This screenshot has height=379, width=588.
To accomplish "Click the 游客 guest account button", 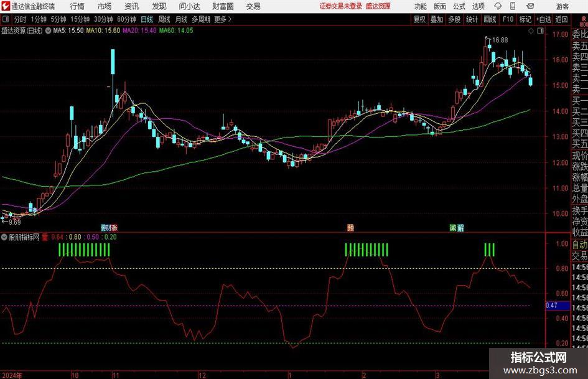I will point(562,6).
